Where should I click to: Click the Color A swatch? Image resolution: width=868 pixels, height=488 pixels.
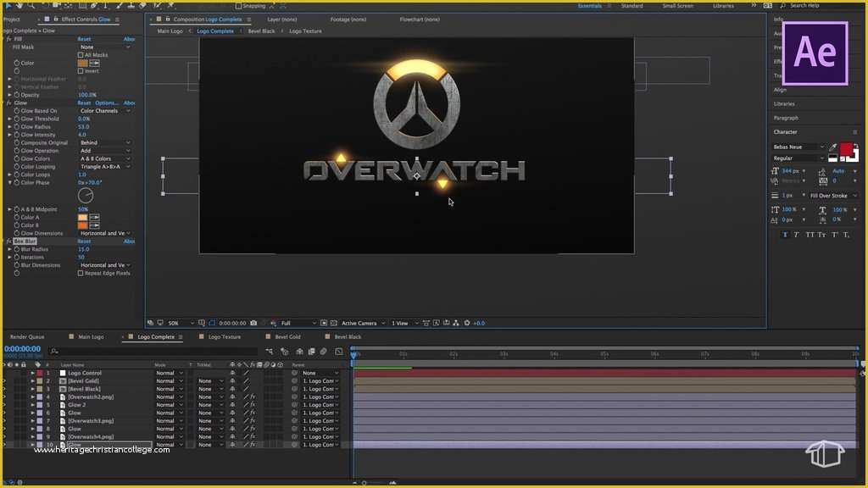(x=82, y=218)
